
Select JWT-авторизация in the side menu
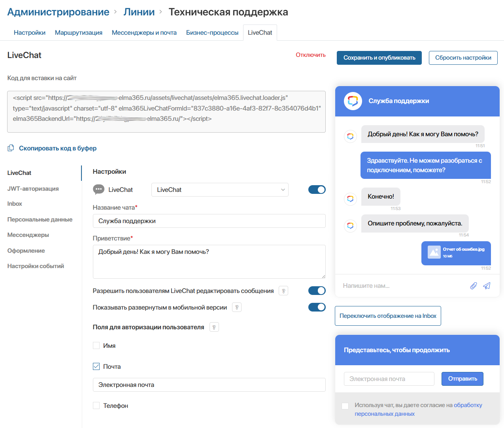tap(33, 189)
